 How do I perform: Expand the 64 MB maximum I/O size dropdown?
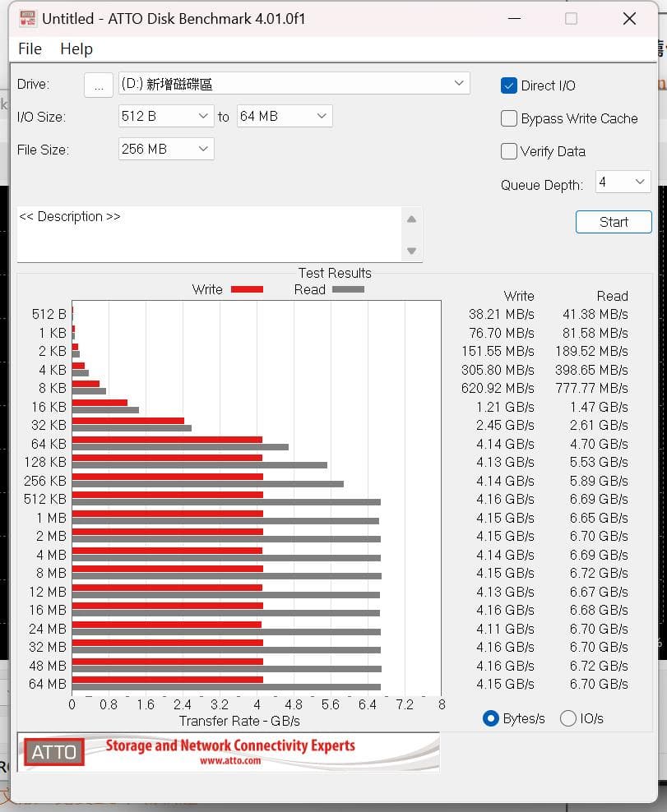coord(285,116)
